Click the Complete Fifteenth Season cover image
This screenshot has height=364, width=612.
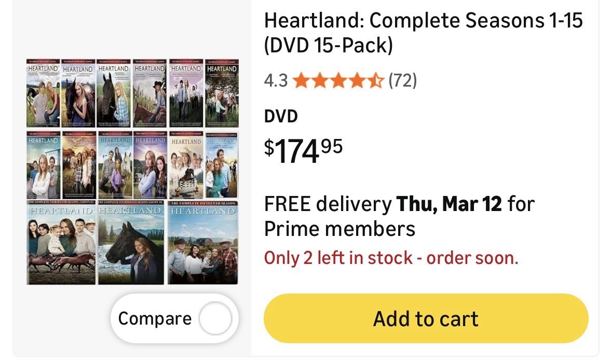(203, 243)
